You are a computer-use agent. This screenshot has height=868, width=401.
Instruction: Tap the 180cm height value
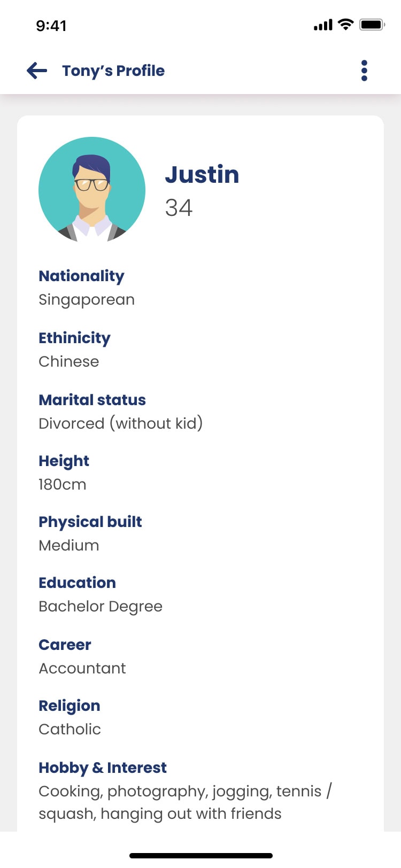pos(62,485)
